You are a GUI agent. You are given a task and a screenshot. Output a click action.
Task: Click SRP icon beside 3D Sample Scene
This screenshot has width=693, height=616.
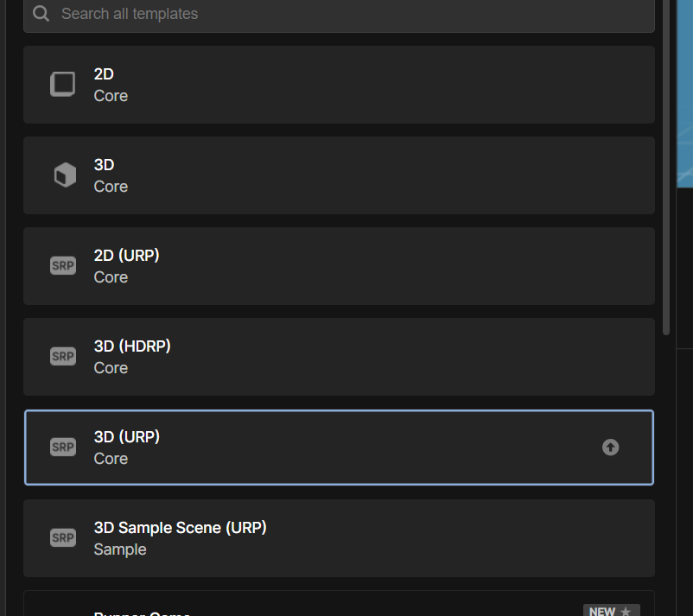[63, 537]
